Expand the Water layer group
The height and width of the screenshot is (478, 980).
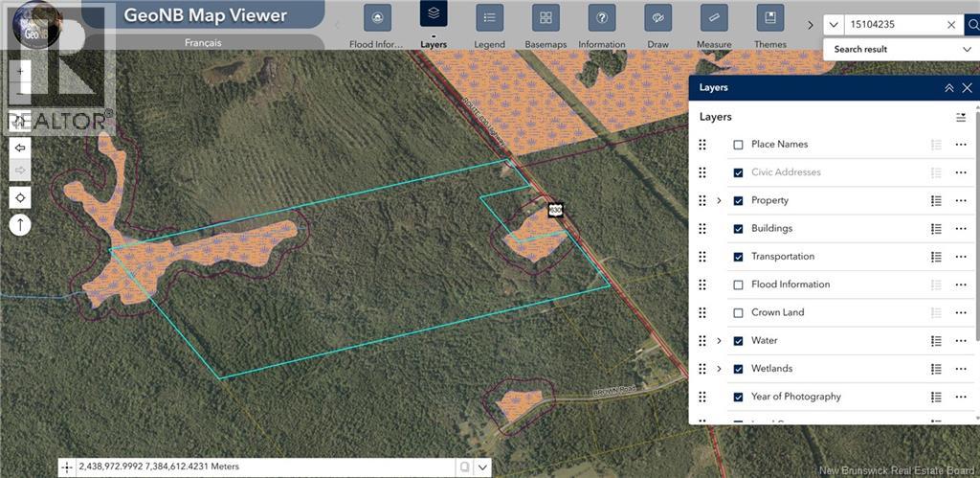point(719,341)
